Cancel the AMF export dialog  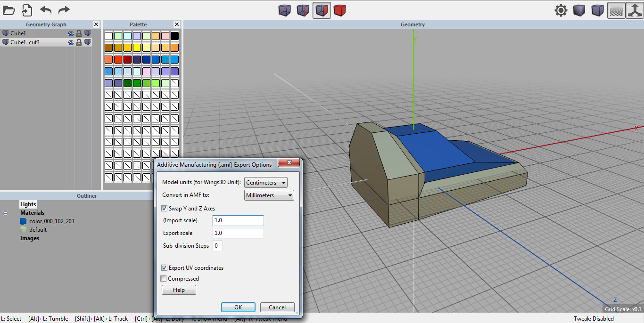(x=277, y=307)
